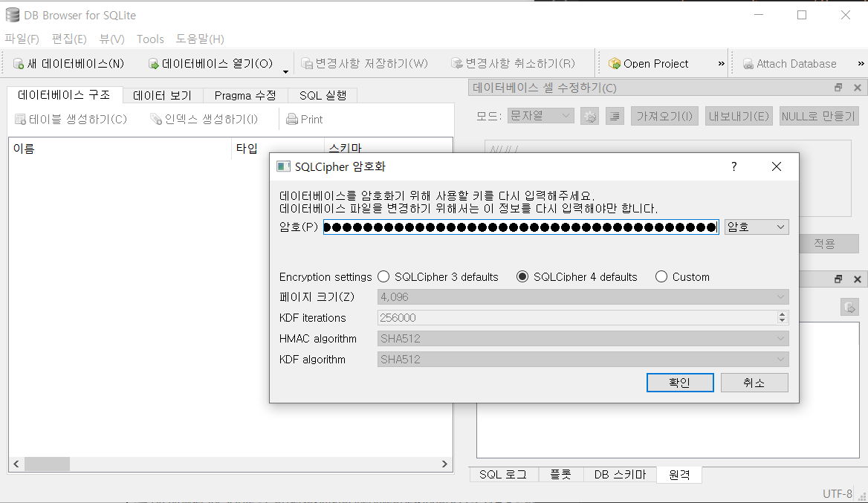This screenshot has height=503, width=868.
Task: Click the Attach Database toolbar icon
Action: click(x=748, y=64)
